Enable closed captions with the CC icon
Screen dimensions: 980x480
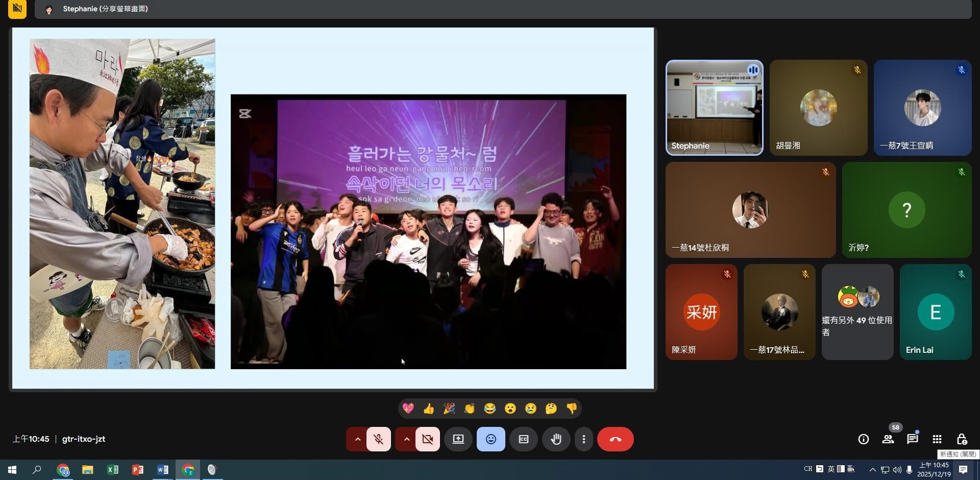523,439
